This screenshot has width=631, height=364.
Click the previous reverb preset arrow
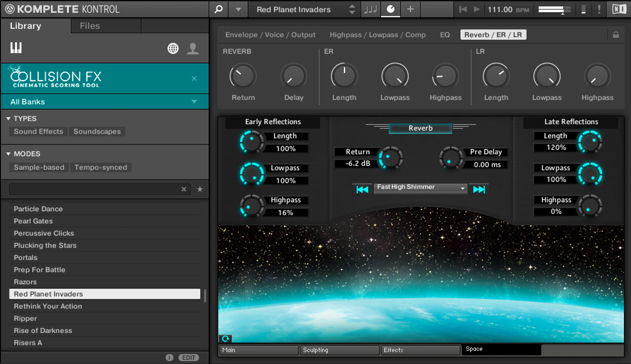[362, 189]
